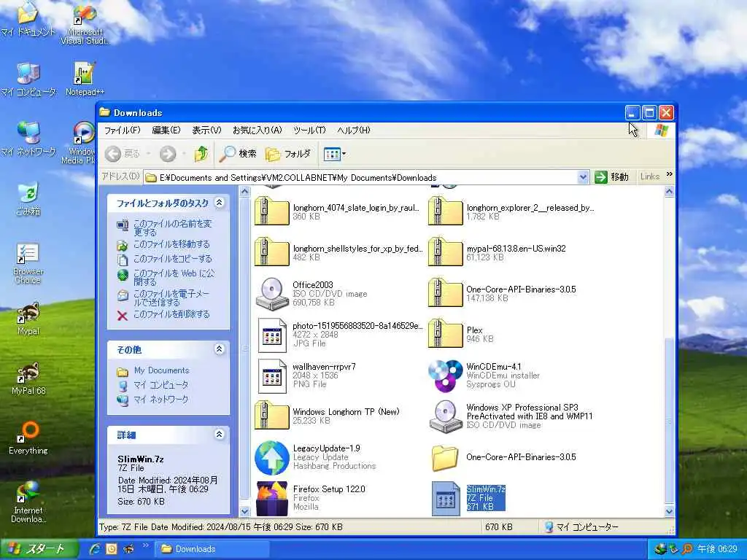Open マイ ネットワーク link in その他 panel
Image resolution: width=747 pixels, height=560 pixels.
161,400
